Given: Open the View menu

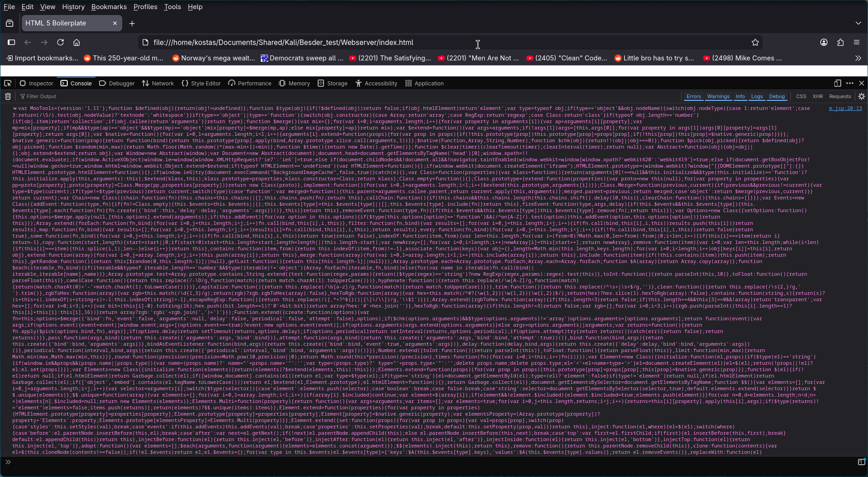Looking at the screenshot, I should [48, 7].
